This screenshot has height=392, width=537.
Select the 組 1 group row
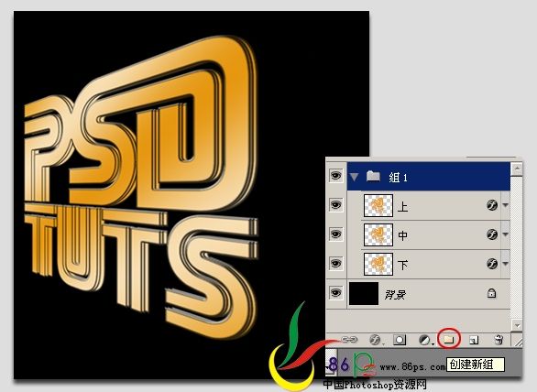(x=429, y=177)
